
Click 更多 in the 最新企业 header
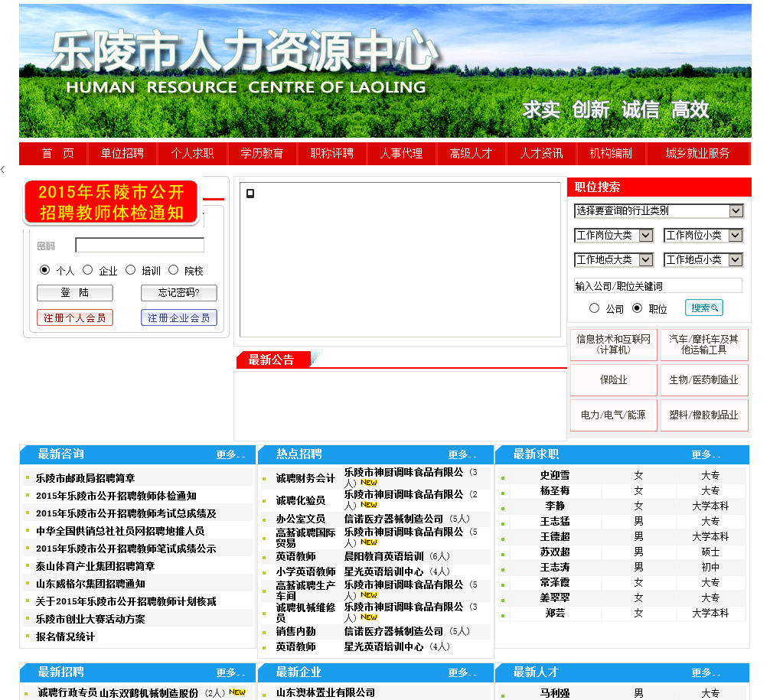click(x=462, y=673)
